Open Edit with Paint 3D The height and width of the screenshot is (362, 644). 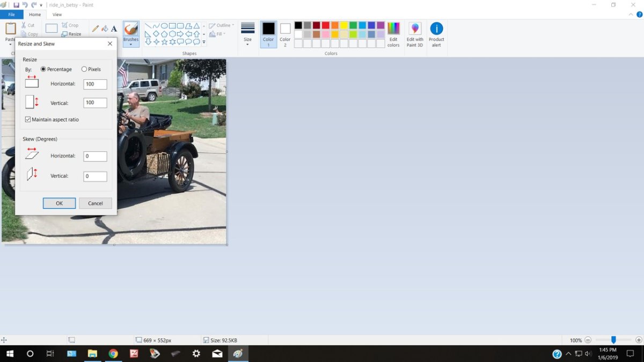click(x=415, y=34)
